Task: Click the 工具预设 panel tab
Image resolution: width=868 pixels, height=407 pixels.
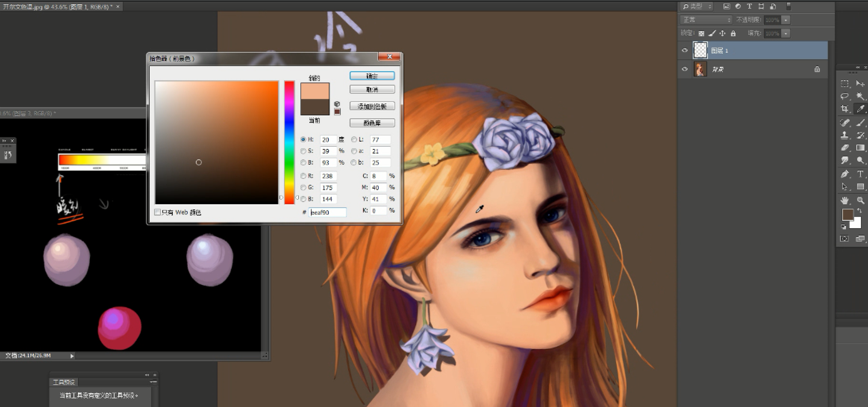Action: point(64,382)
